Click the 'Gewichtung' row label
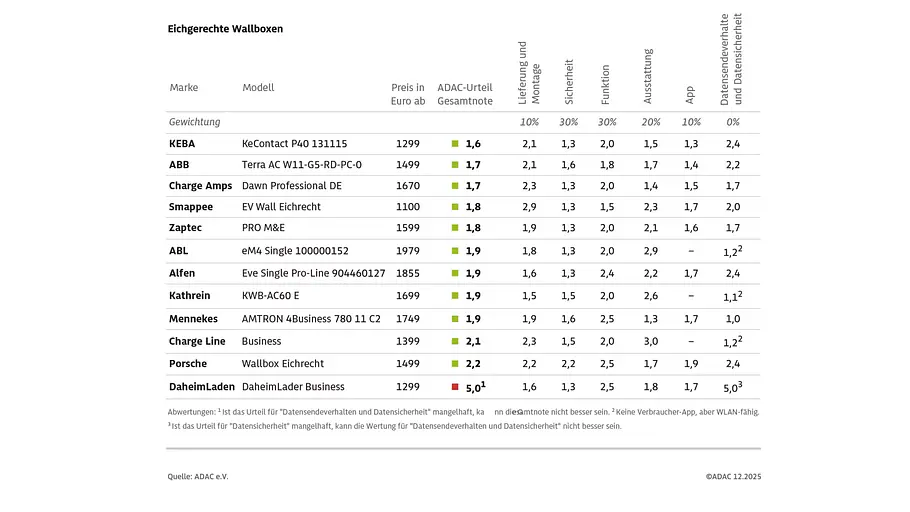 tap(194, 122)
